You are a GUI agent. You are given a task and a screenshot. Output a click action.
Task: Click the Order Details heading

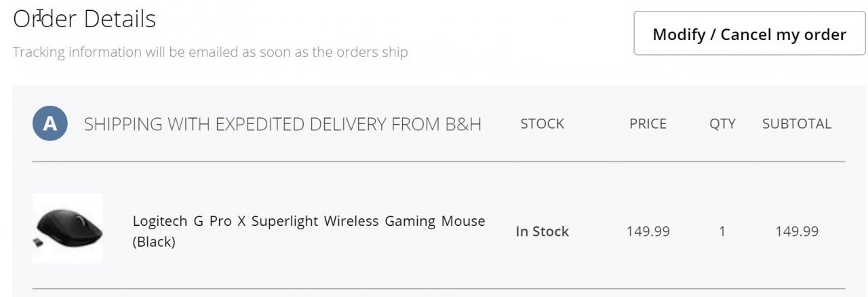85,19
